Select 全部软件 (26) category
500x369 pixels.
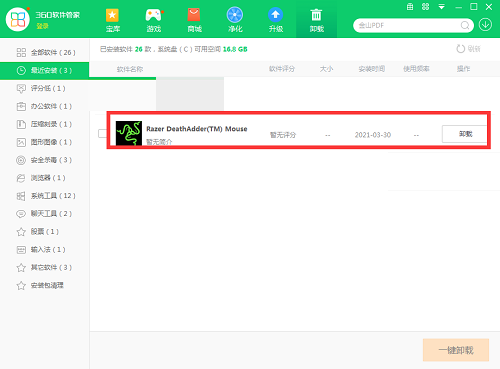(x=45, y=53)
